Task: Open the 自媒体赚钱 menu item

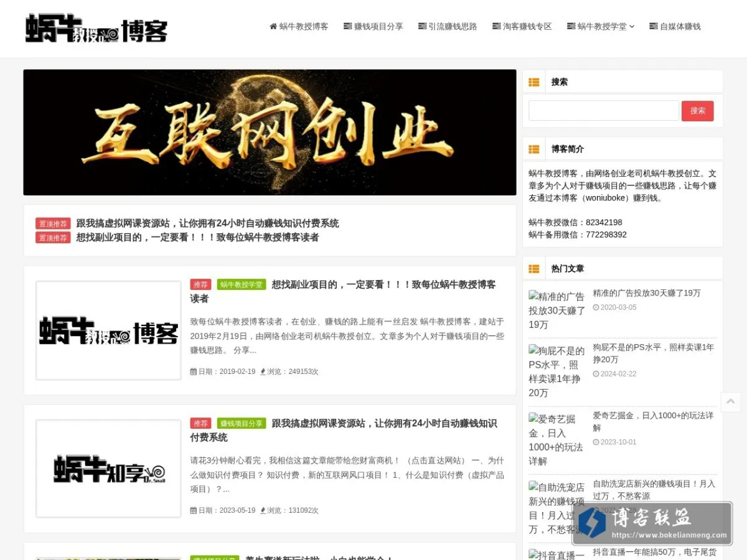Action: (675, 26)
